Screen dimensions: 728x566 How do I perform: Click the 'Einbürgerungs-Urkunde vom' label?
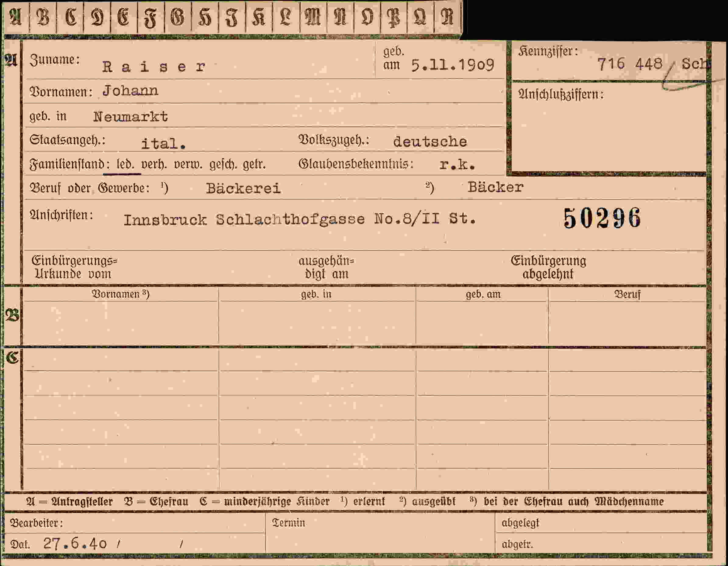pyautogui.click(x=74, y=268)
